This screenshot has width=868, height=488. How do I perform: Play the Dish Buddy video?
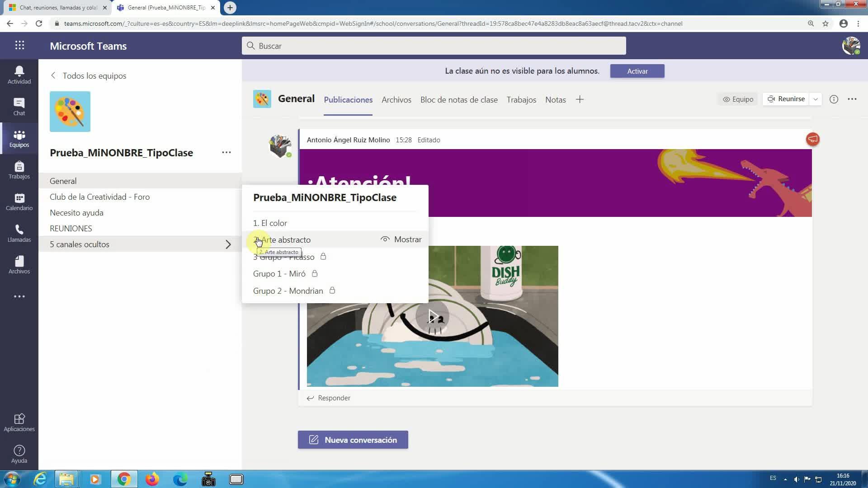click(x=432, y=316)
